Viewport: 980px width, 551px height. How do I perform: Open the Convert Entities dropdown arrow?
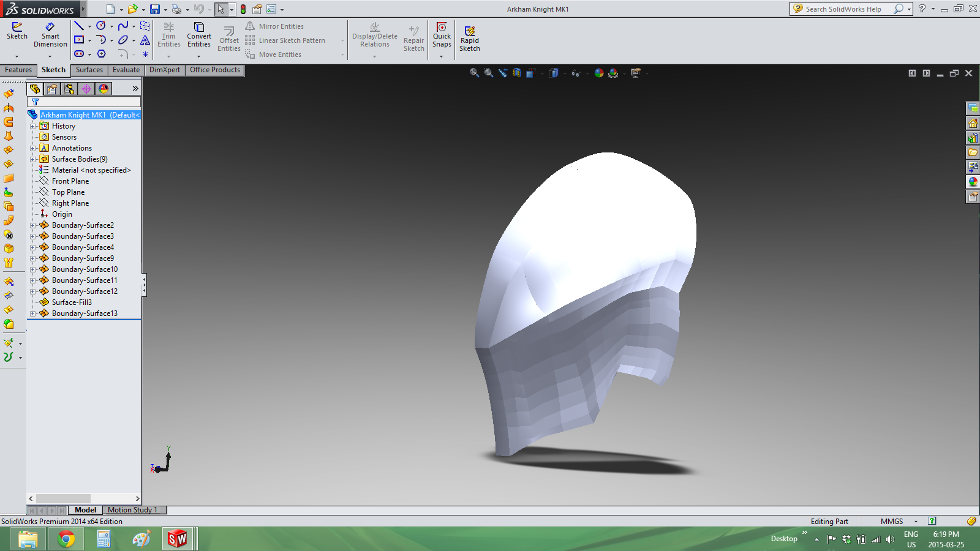pos(198,56)
